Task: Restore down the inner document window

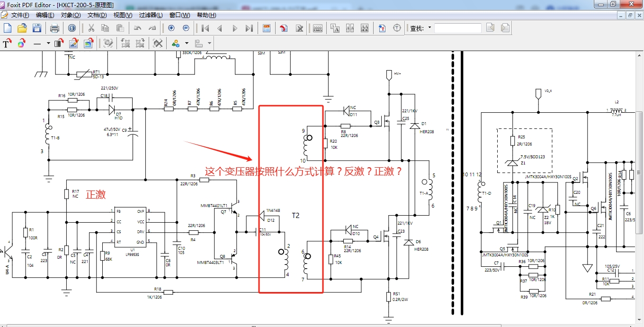Action: click(630, 15)
